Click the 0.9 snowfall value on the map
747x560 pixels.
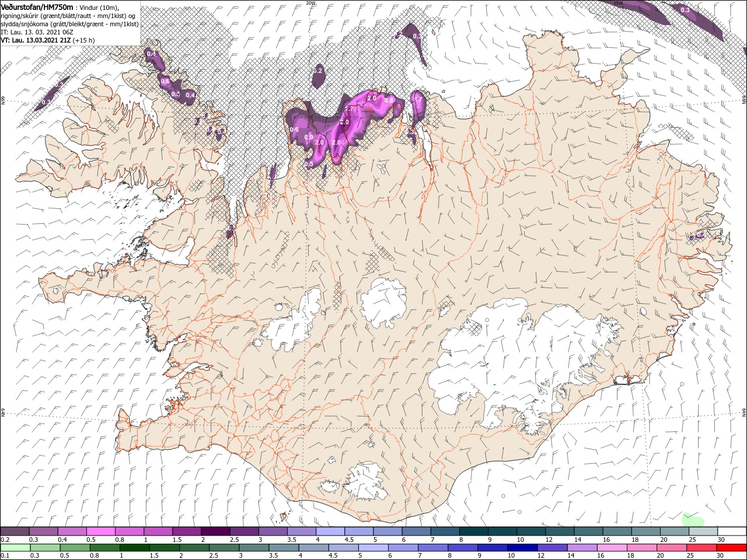pyautogui.click(x=309, y=137)
